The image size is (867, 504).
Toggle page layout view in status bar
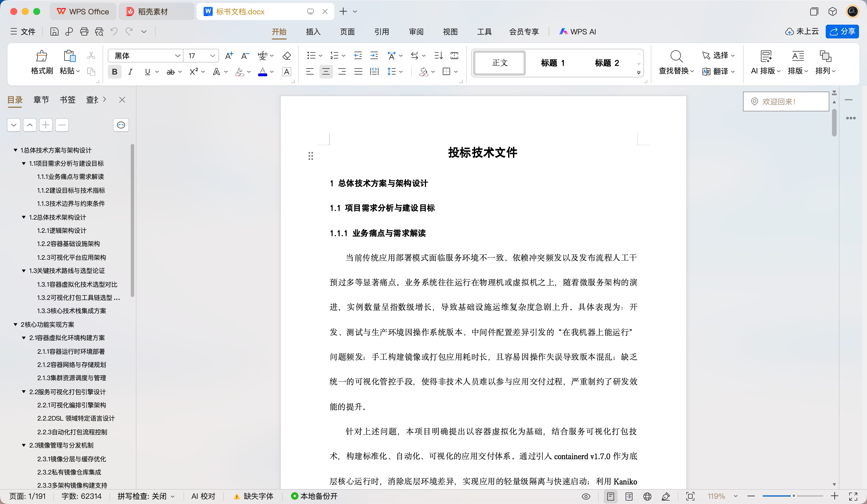[610, 496]
